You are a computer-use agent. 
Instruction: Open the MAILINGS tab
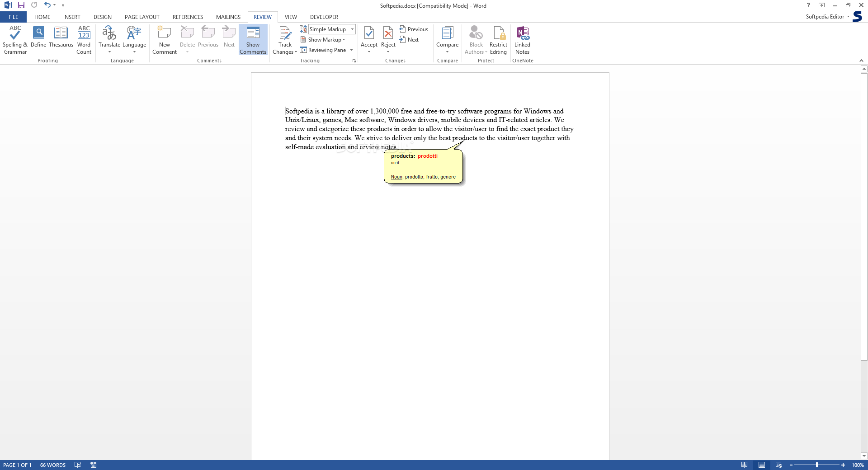coord(228,17)
